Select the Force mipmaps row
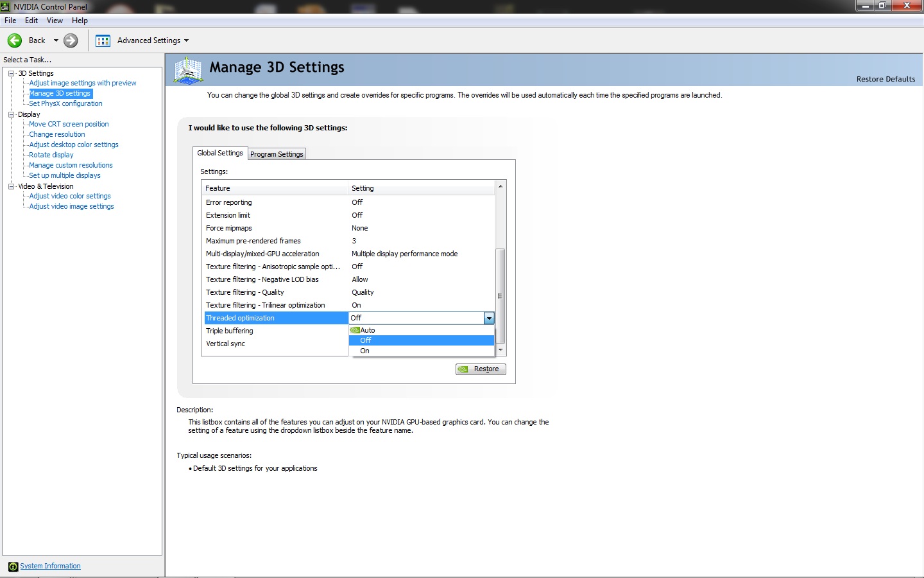Viewport: 924px width, 578px height. (x=348, y=228)
